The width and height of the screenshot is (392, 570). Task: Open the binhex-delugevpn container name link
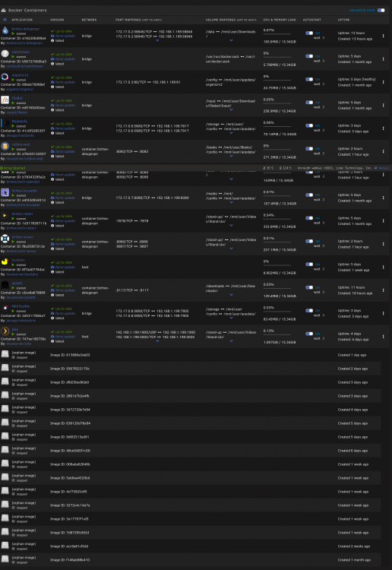pyautogui.click(x=25, y=29)
